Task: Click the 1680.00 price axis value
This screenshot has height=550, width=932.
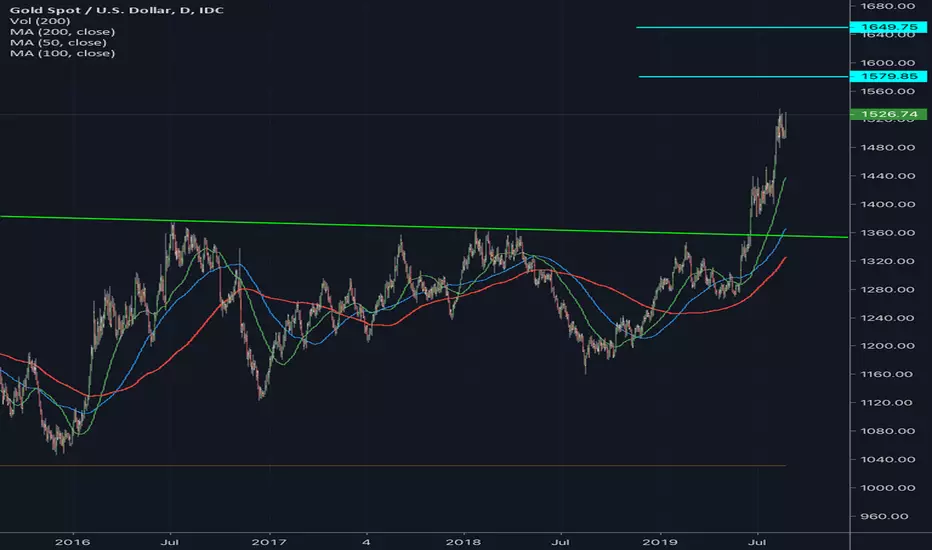Action: pos(888,6)
